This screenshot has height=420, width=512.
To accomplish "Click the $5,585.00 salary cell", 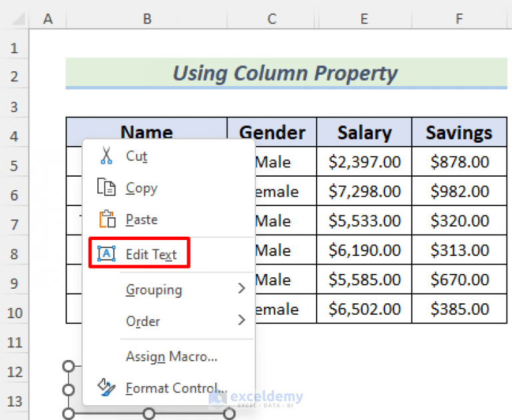I will pyautogui.click(x=364, y=279).
